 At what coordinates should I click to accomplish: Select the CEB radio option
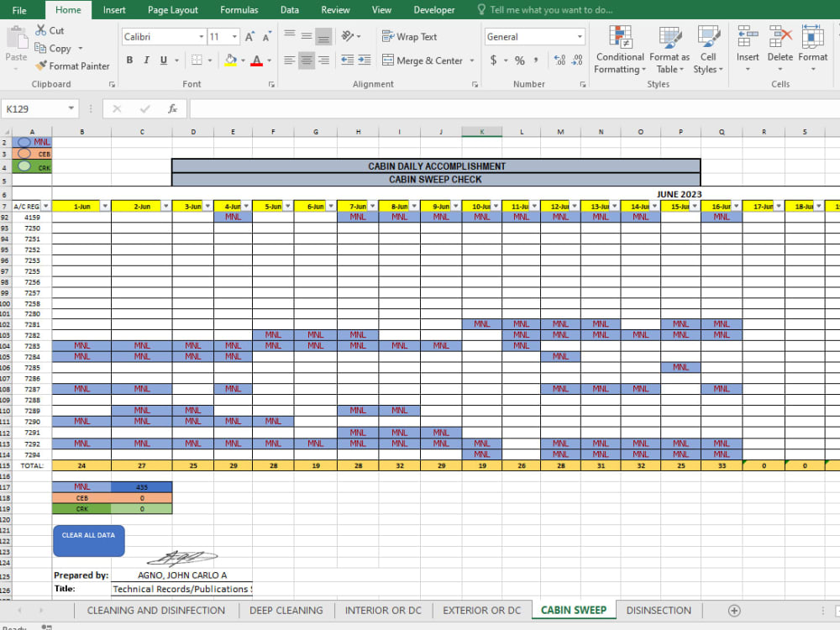pyautogui.click(x=24, y=154)
